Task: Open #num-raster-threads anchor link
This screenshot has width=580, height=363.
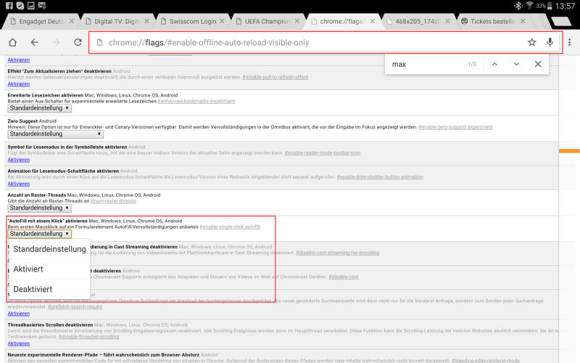Action: tap(113, 201)
